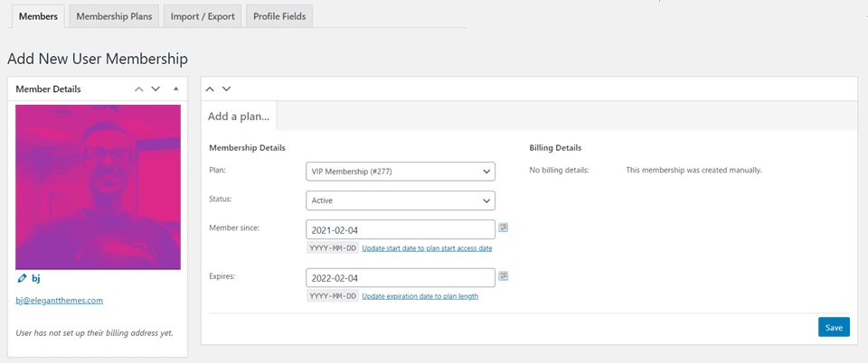This screenshot has width=868, height=363.
Task: Open the Membership Plans tab
Action: pyautogui.click(x=114, y=16)
